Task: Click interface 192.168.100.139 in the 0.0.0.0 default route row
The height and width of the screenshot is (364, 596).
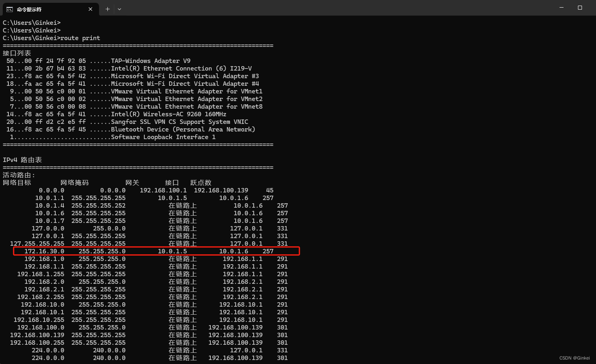Action: click(221, 190)
